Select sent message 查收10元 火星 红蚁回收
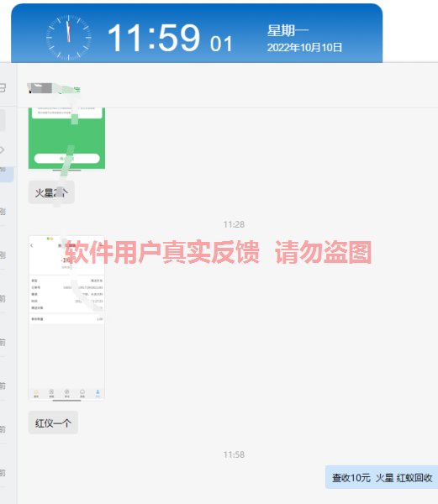This screenshot has height=504, width=438. click(x=382, y=477)
